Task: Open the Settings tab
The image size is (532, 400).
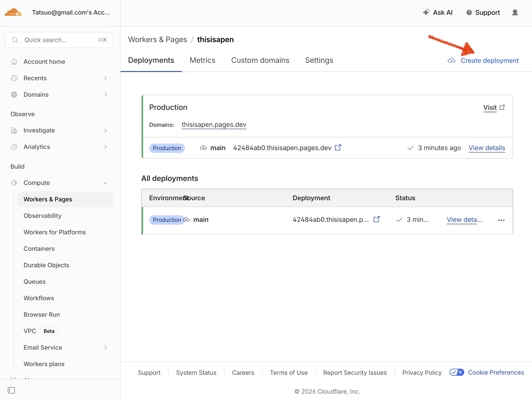Action: click(x=319, y=60)
